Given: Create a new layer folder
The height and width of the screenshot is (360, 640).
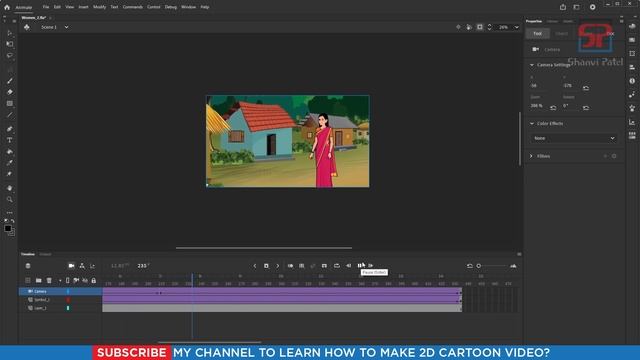Looking at the screenshot, I should pyautogui.click(x=38, y=280).
